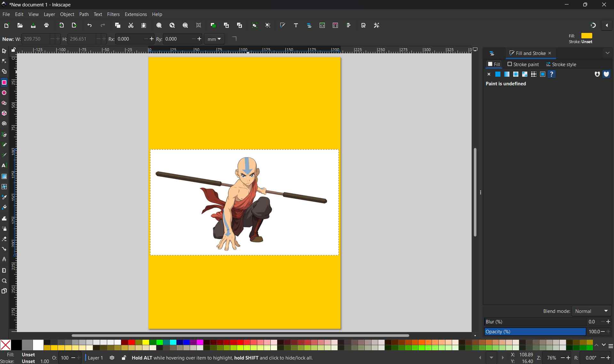Select the Rectangle tool
Screen dimensions: 614x364
click(x=4, y=82)
